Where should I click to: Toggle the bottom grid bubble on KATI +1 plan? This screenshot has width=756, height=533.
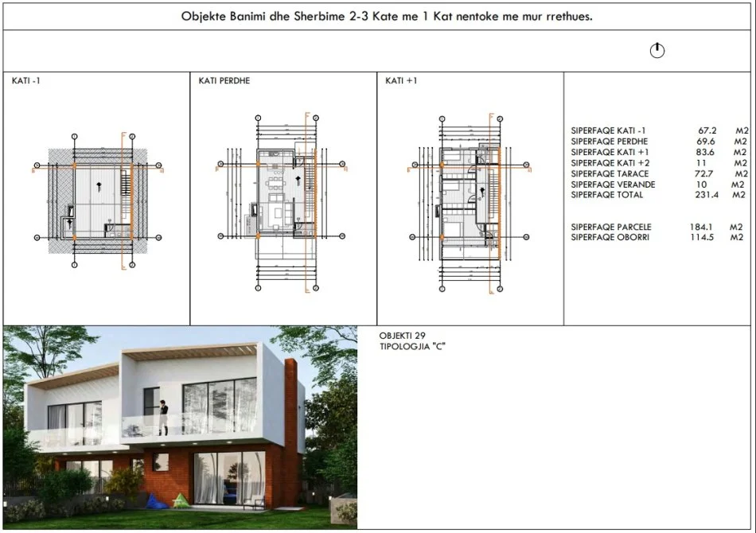tap(442, 287)
